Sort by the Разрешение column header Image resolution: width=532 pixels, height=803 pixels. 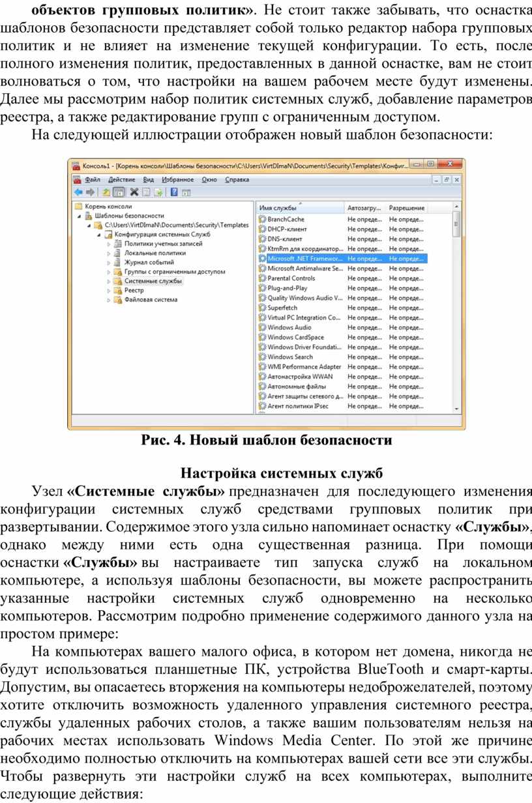tap(407, 208)
